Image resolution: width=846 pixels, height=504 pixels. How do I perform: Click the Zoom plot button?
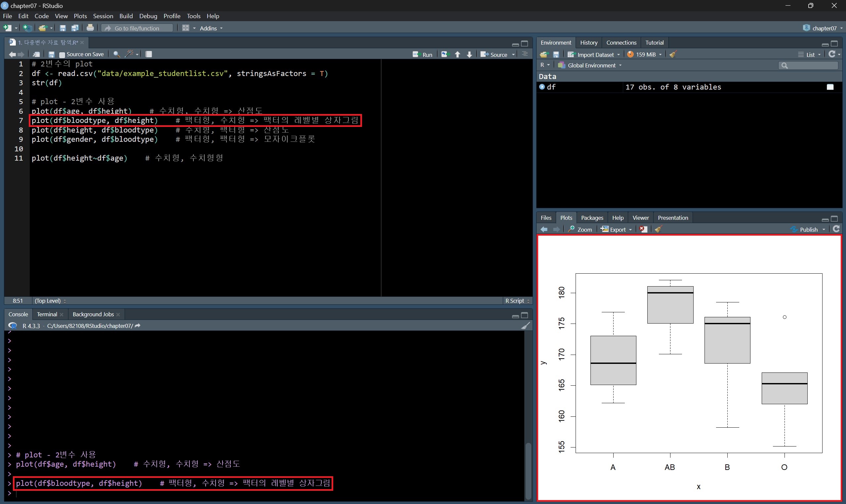[x=580, y=229]
